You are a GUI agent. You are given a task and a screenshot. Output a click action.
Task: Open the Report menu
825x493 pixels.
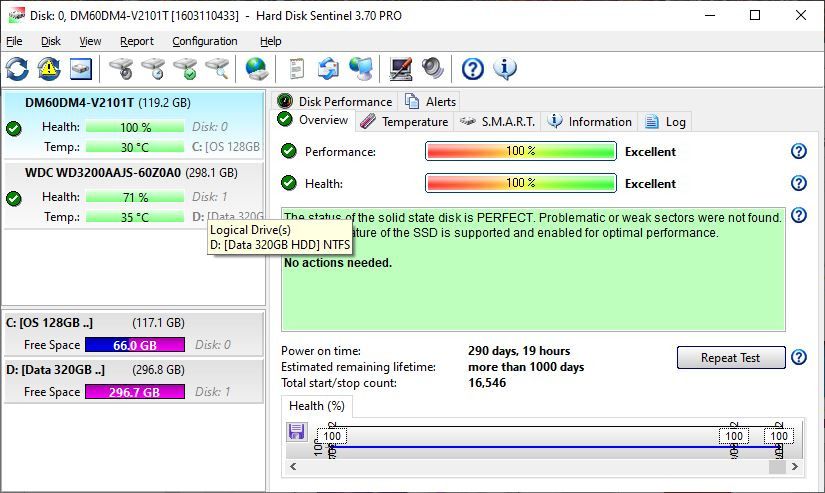pyautogui.click(x=137, y=41)
